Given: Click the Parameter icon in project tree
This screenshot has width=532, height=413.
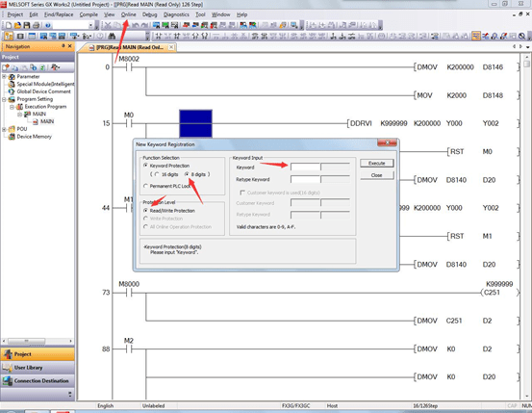Looking at the screenshot, I should coord(12,77).
